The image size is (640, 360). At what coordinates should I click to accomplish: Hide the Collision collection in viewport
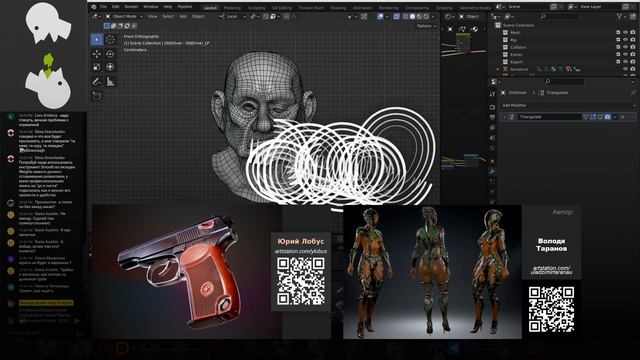click(625, 47)
